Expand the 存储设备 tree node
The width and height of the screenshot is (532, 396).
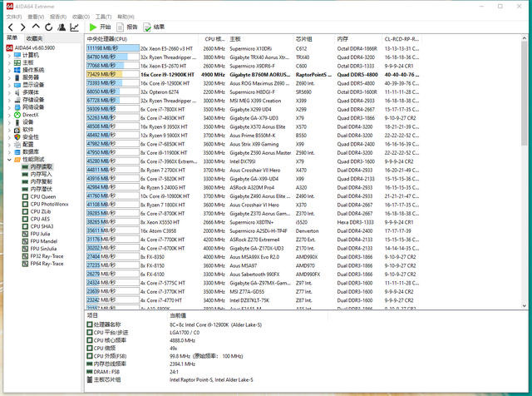pos(9,100)
